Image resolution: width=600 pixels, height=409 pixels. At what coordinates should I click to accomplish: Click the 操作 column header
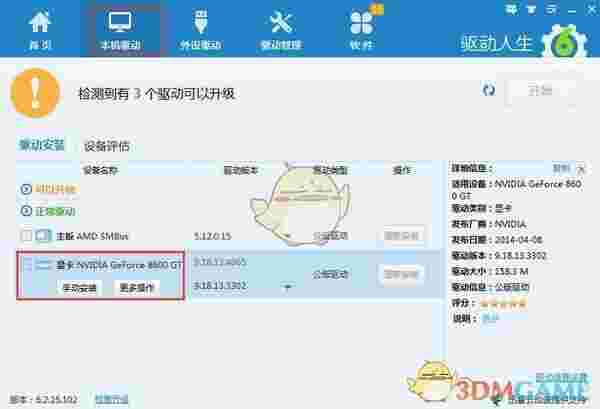tap(402, 170)
